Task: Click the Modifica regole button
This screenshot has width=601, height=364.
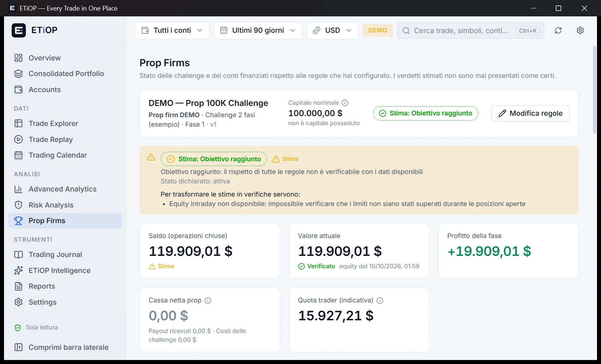Action: 530,113
